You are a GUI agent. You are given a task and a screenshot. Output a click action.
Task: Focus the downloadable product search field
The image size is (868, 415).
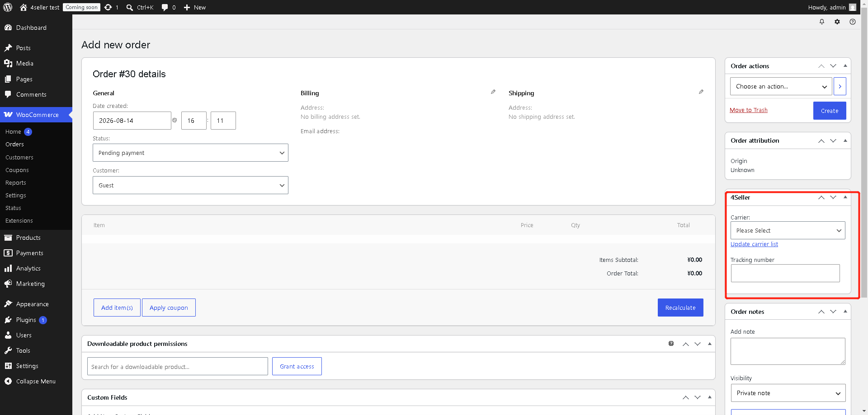point(178,366)
